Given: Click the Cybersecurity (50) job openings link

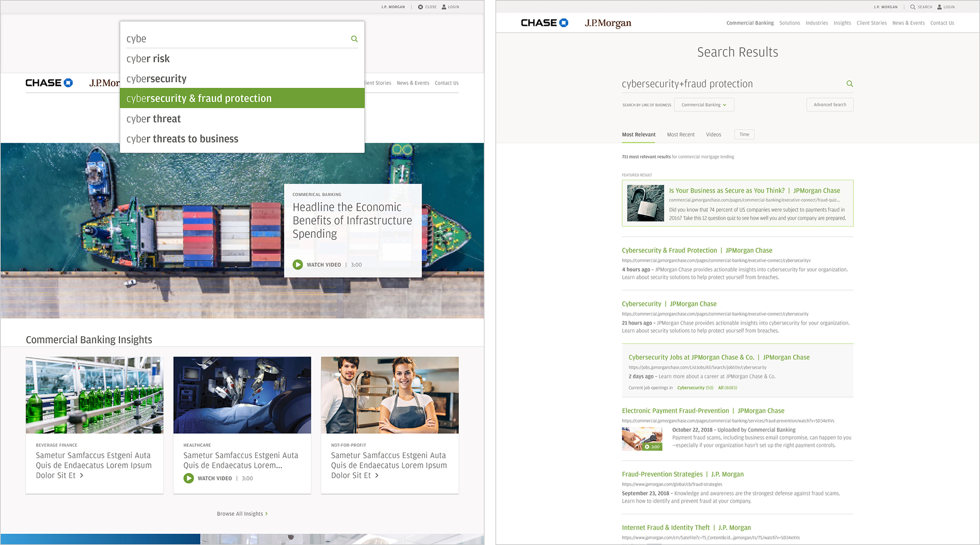Looking at the screenshot, I should [x=695, y=388].
